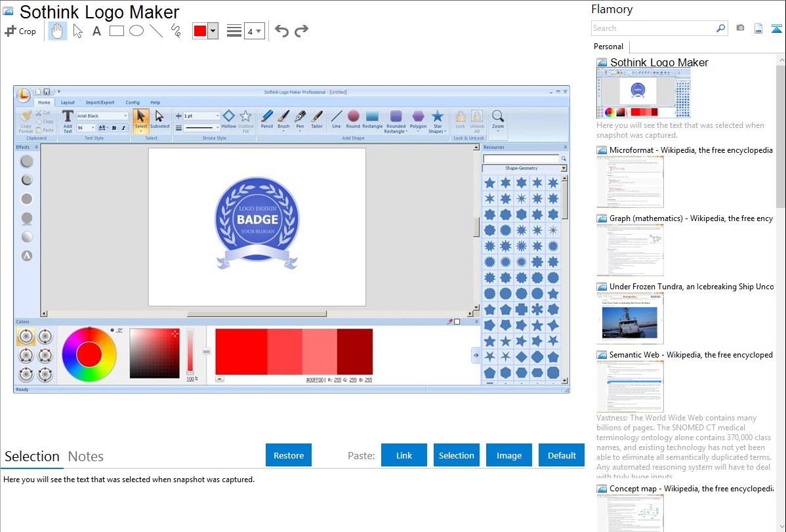Open the line thickness dropdown showing 4
This screenshot has width=786, height=532.
coord(254,31)
